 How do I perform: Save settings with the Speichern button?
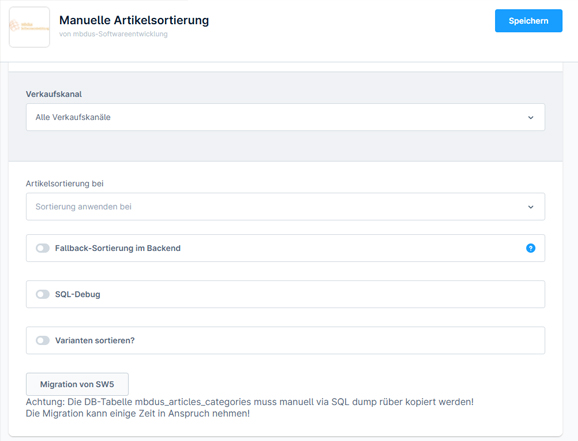(529, 21)
